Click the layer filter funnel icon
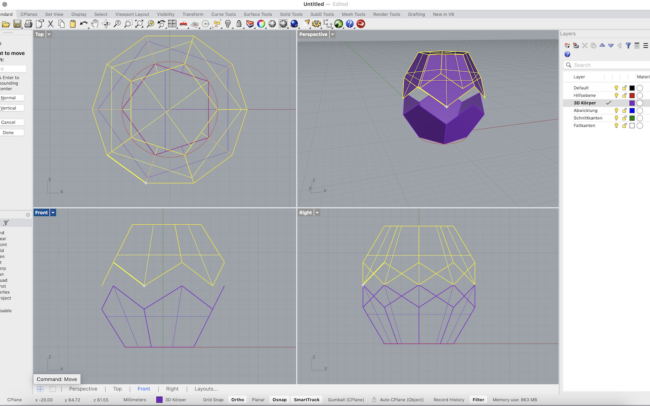The height and width of the screenshot is (406, 650). (x=627, y=45)
